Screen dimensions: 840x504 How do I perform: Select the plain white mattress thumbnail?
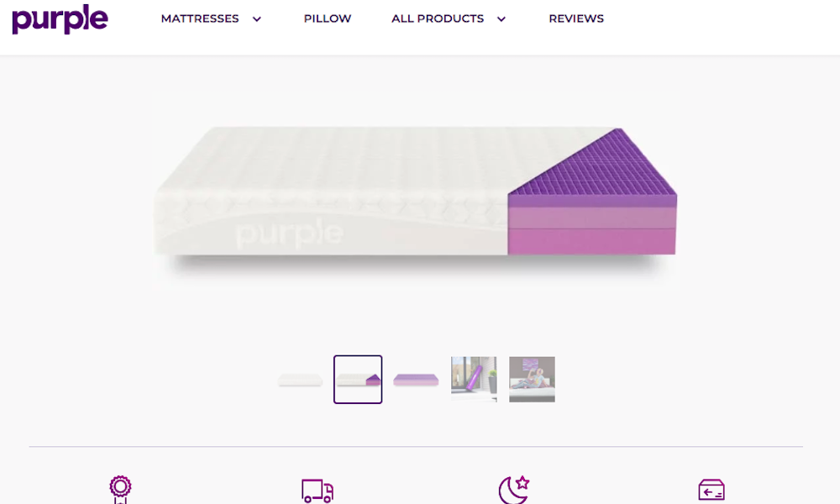[x=300, y=380]
